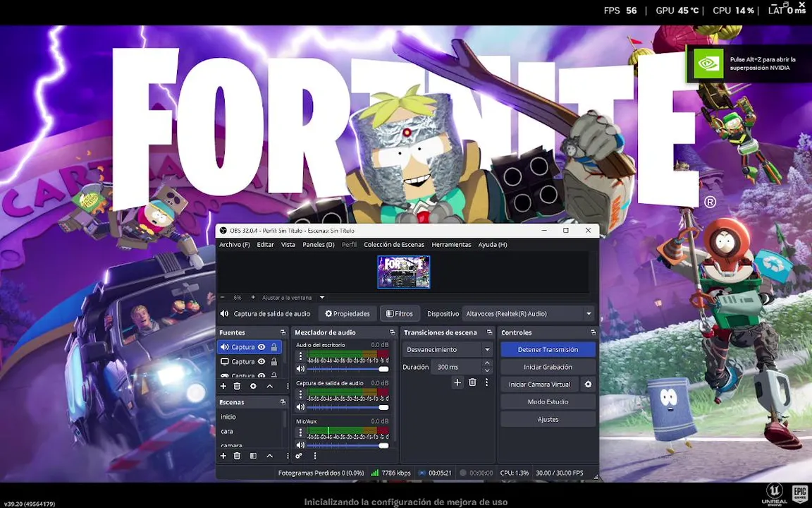Add a new source in Fuentes panel

(223, 386)
